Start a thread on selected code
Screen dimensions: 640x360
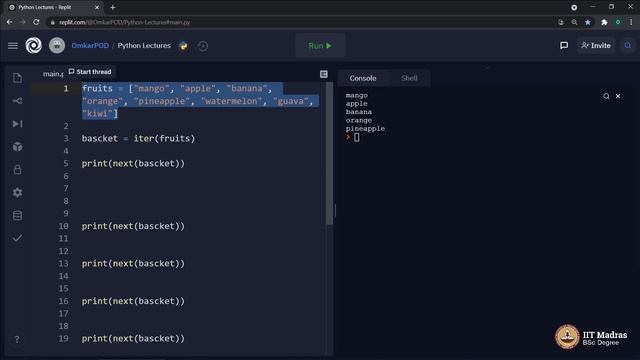pyautogui.click(x=90, y=71)
